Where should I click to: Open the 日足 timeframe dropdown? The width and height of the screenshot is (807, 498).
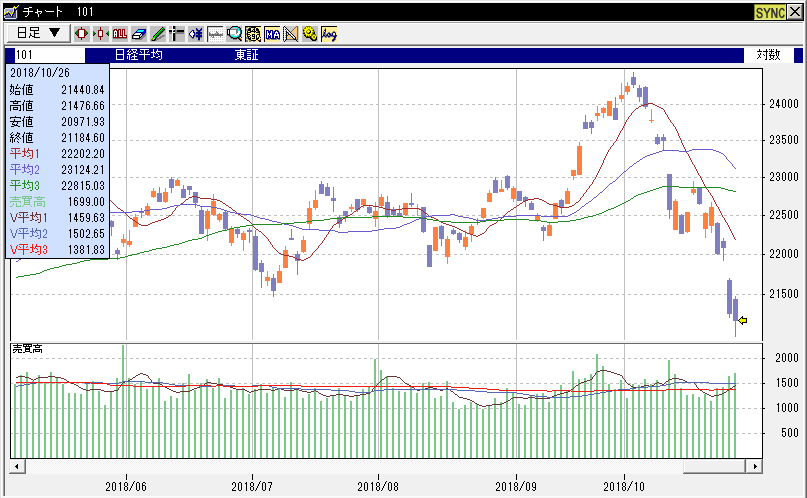click(x=37, y=33)
